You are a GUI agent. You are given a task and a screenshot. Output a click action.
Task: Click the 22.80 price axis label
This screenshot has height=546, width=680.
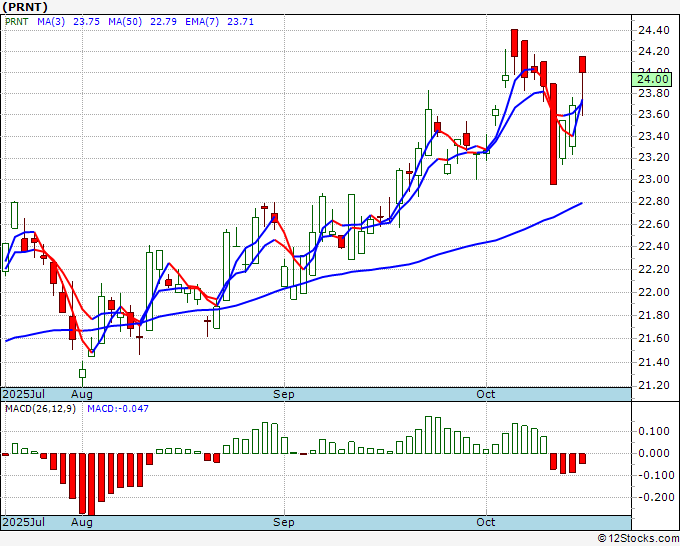(654, 202)
